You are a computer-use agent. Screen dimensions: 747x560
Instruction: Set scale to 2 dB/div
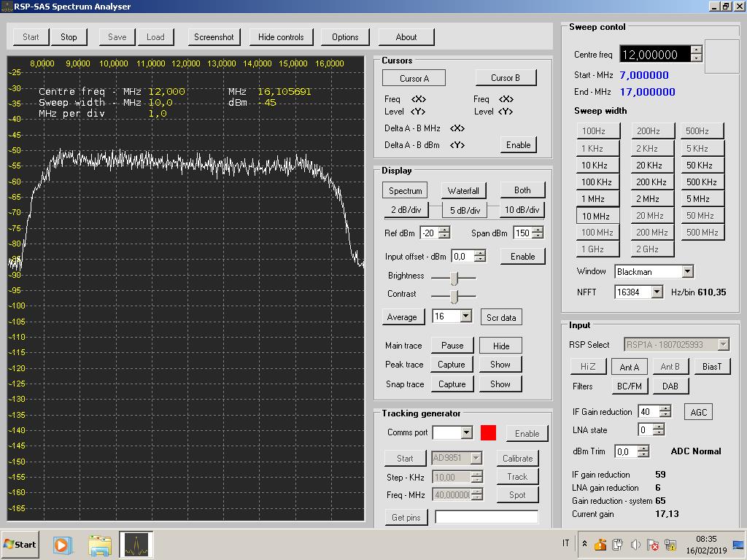click(406, 209)
